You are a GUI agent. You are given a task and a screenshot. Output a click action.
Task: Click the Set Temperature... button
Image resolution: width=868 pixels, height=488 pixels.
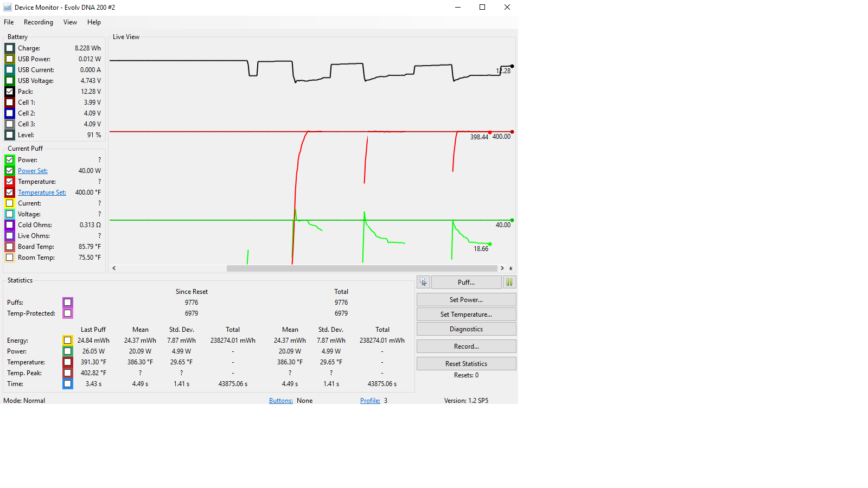click(x=466, y=314)
